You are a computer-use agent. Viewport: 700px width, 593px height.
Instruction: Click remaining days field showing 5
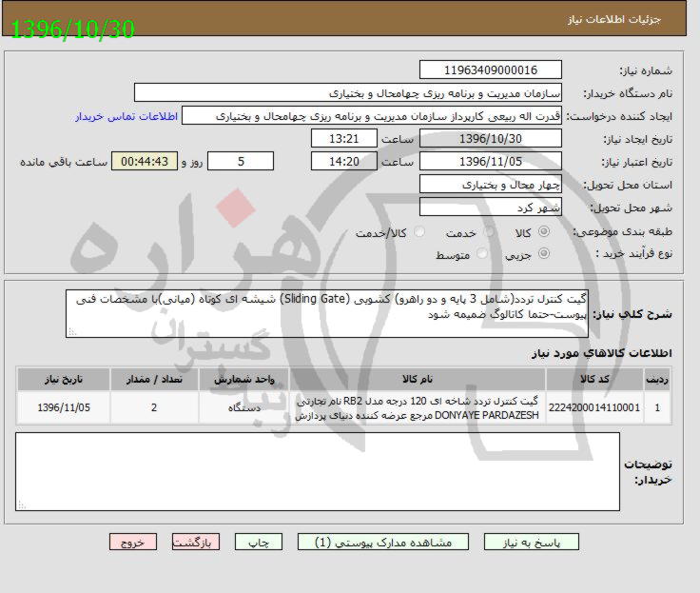coord(241,161)
